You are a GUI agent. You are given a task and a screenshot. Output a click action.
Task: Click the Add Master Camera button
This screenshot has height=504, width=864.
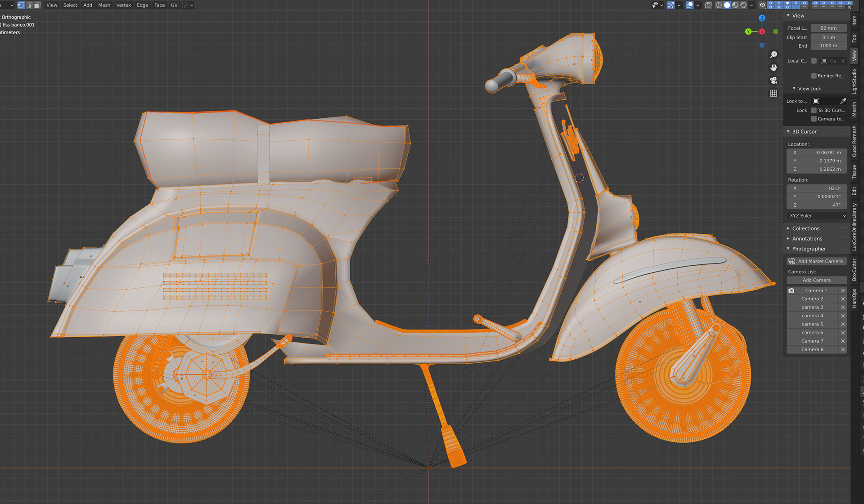click(x=816, y=261)
